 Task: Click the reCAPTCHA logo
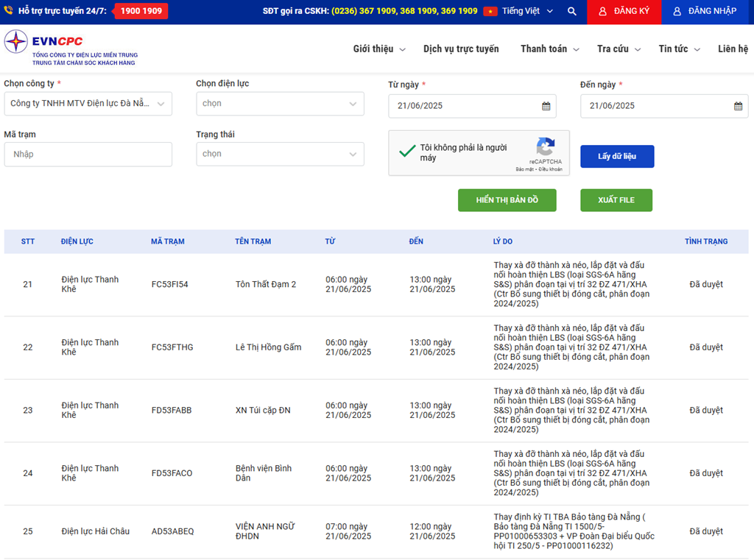[545, 146]
